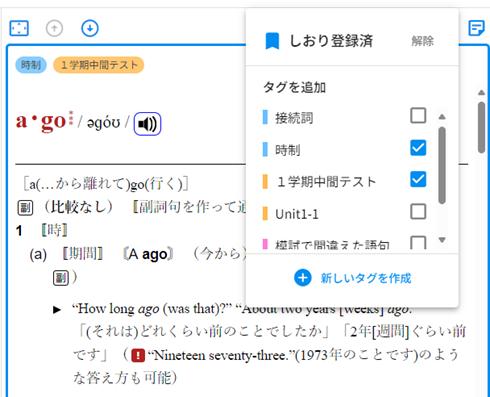Click the 1学期中間テスト label in tag list
Screen dimensions: 490x397
coord(326,182)
